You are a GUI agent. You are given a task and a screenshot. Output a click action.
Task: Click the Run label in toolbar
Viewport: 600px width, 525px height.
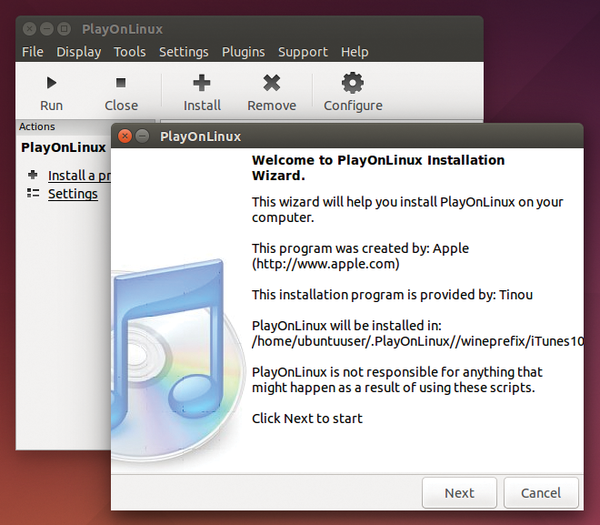coord(51,105)
